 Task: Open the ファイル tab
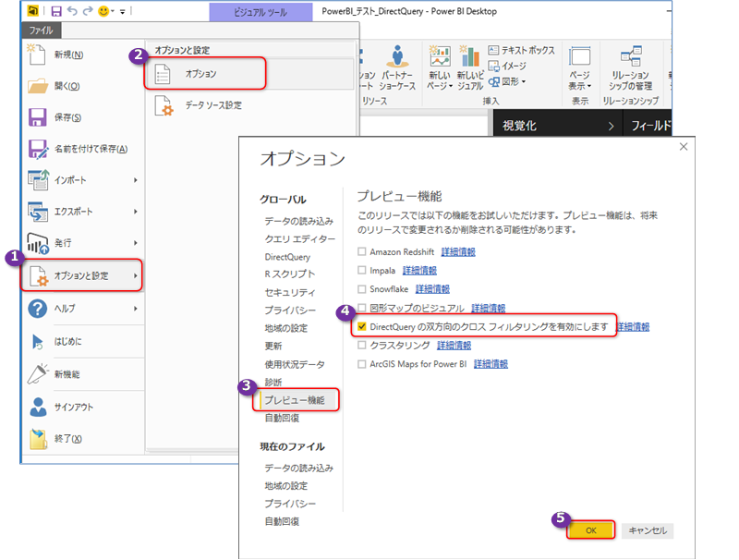pos(41,30)
